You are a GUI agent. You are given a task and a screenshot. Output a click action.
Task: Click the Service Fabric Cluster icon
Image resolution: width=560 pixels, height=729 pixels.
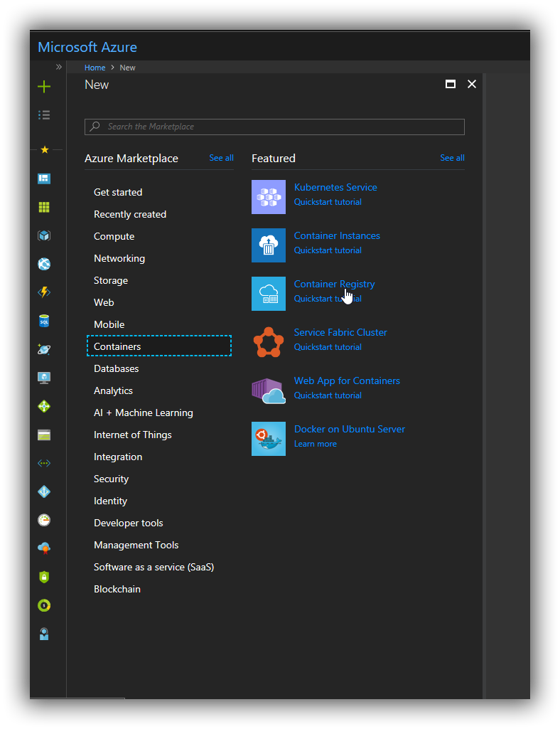coord(269,342)
